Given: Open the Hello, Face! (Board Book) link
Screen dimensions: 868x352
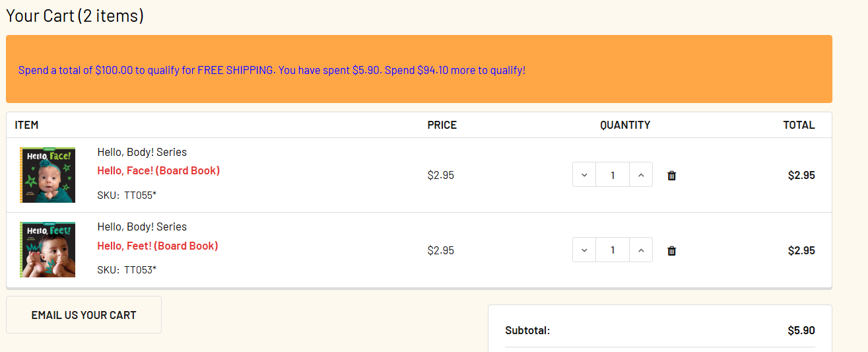Looking at the screenshot, I should 158,170.
